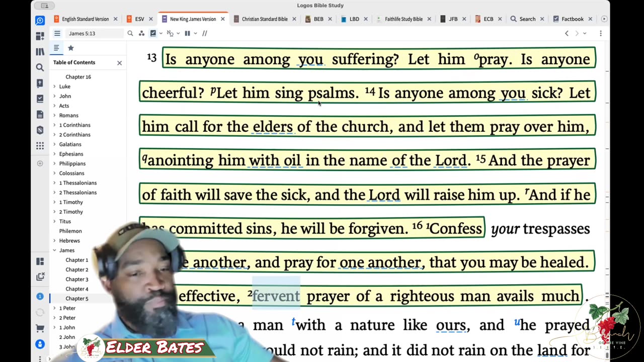Click footnote link 'u' before 'he prayed'
This screenshot has height=362, width=644.
pyautogui.click(x=517, y=322)
